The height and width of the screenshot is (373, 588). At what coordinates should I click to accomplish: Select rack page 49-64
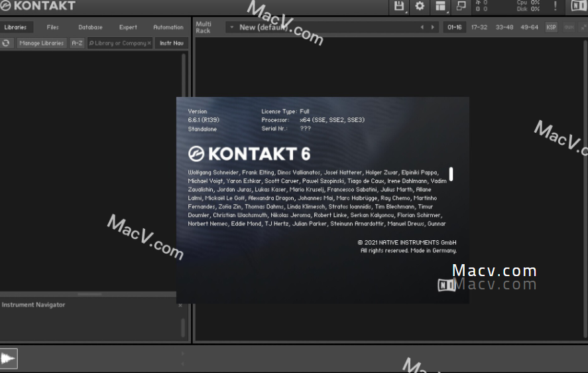click(x=529, y=27)
